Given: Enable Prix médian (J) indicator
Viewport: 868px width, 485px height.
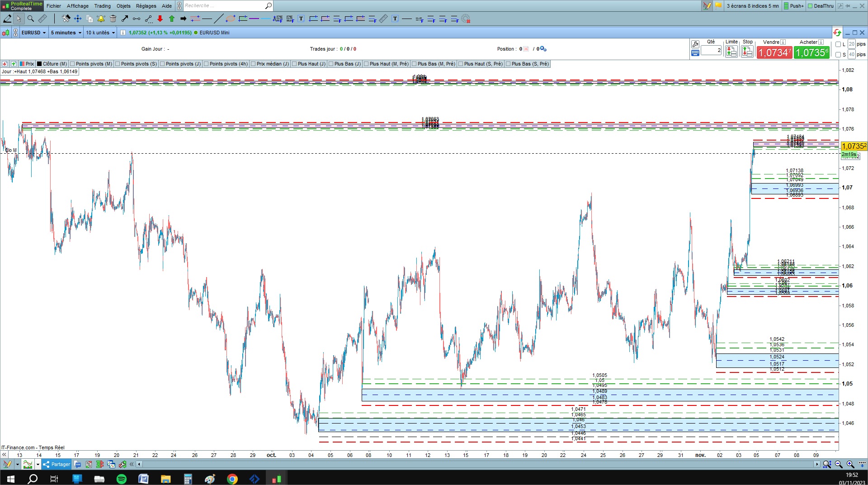Looking at the screenshot, I should coord(253,64).
